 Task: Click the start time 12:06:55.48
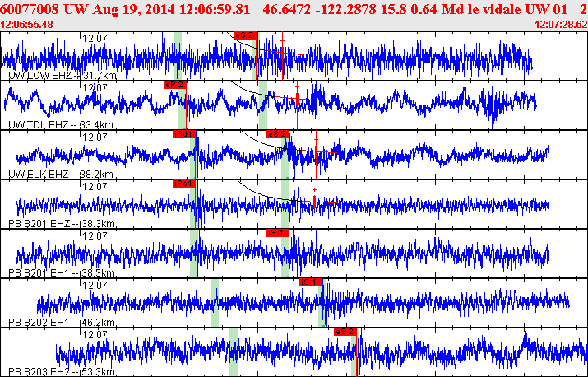27,25
